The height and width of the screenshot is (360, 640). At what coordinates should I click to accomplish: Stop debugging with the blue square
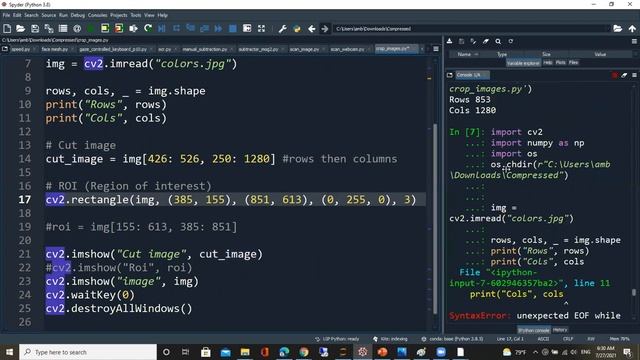233,29
